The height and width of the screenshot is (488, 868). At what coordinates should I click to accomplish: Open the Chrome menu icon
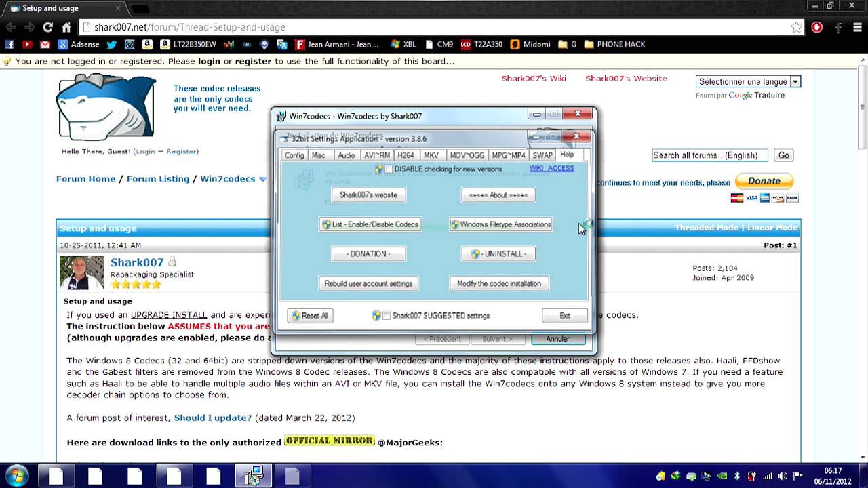point(856,27)
